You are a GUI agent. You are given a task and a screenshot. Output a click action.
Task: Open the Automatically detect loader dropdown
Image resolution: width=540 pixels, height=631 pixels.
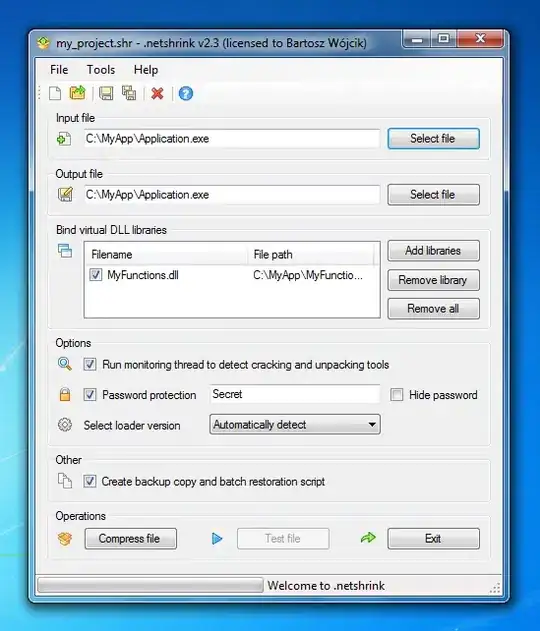pyautogui.click(x=295, y=425)
